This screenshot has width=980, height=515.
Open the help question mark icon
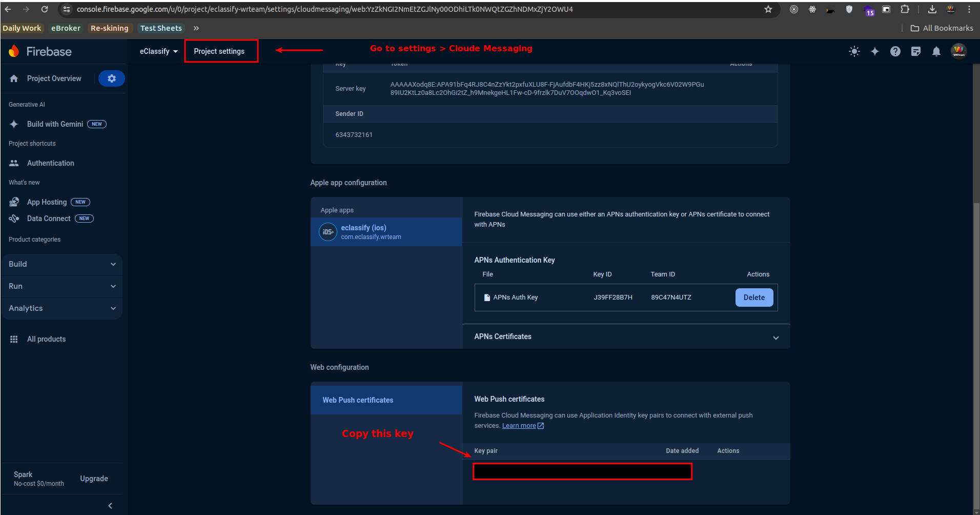(x=895, y=51)
